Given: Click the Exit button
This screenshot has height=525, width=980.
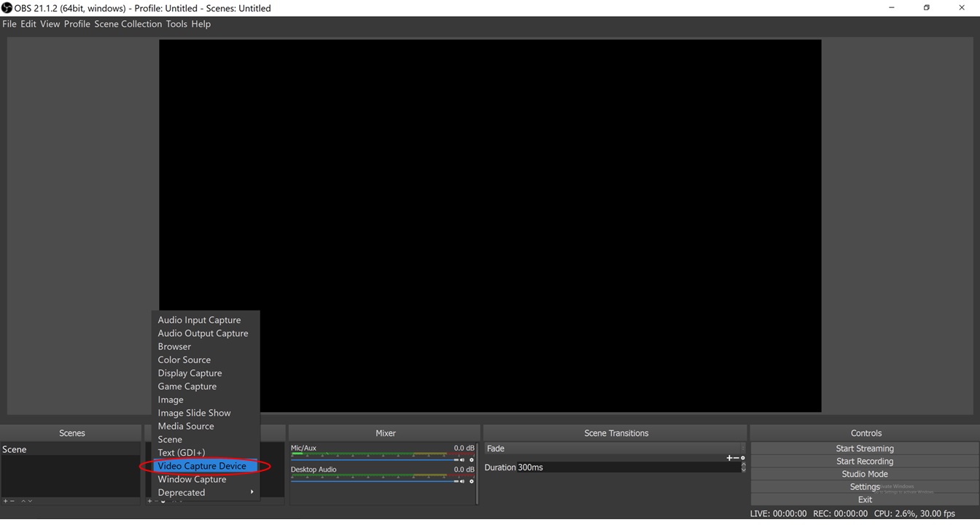Looking at the screenshot, I should 864,499.
